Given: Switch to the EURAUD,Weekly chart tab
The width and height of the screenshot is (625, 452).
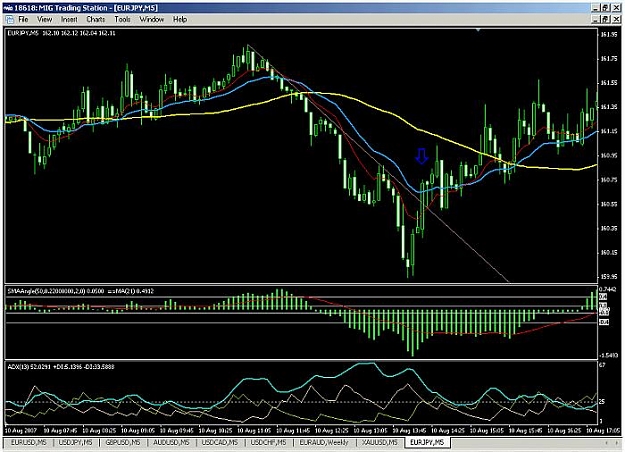Looking at the screenshot, I should (324, 442).
